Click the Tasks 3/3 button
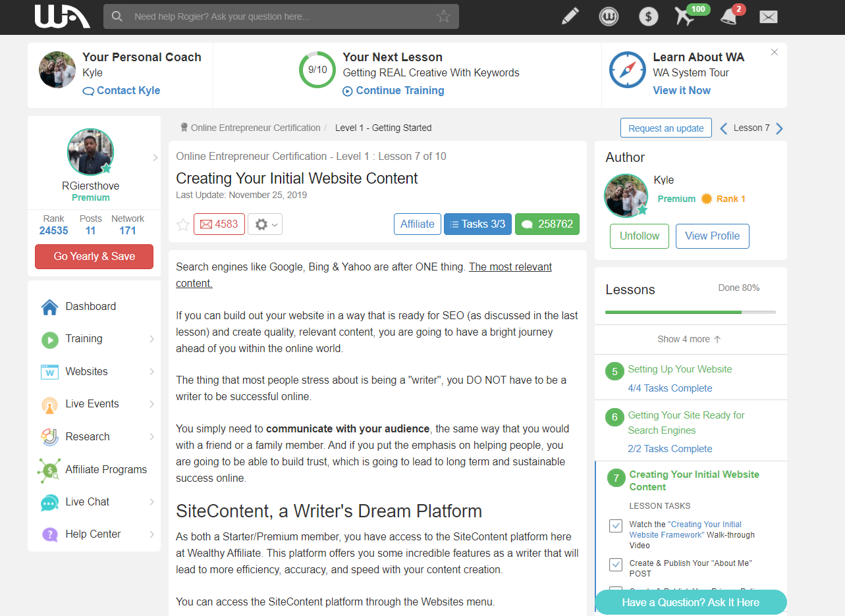Screen dimensions: 845x616 point(477,224)
